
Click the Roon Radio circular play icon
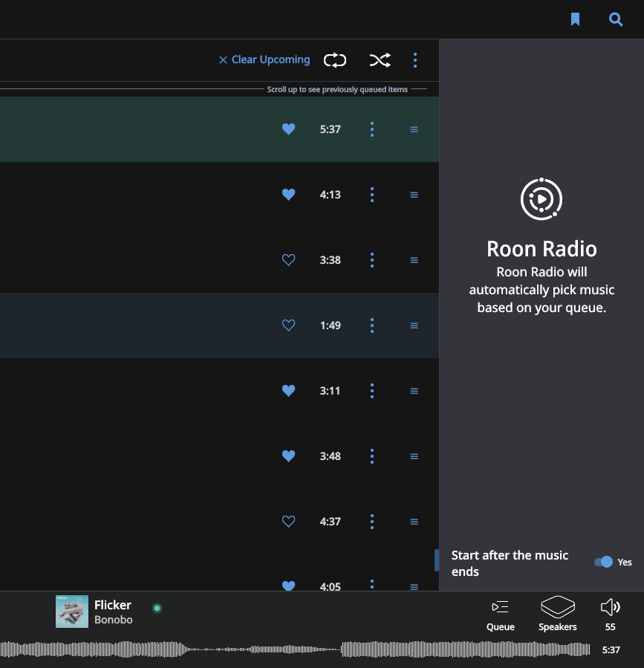click(541, 199)
